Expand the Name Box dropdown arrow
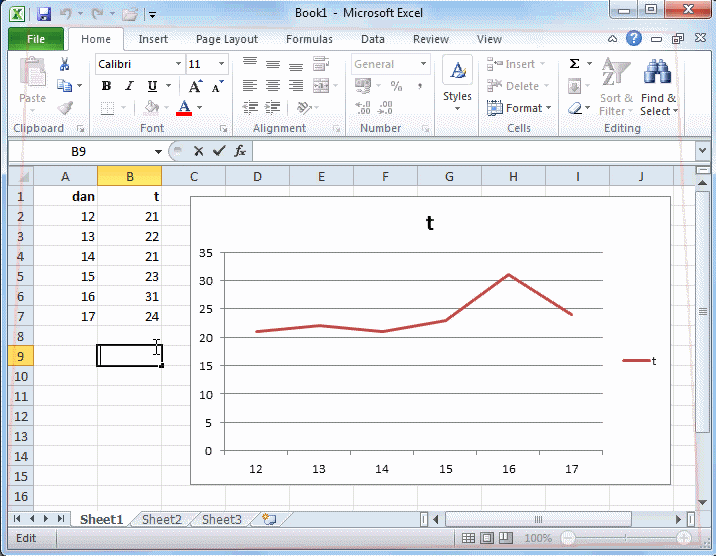The width and height of the screenshot is (716, 556). point(158,151)
